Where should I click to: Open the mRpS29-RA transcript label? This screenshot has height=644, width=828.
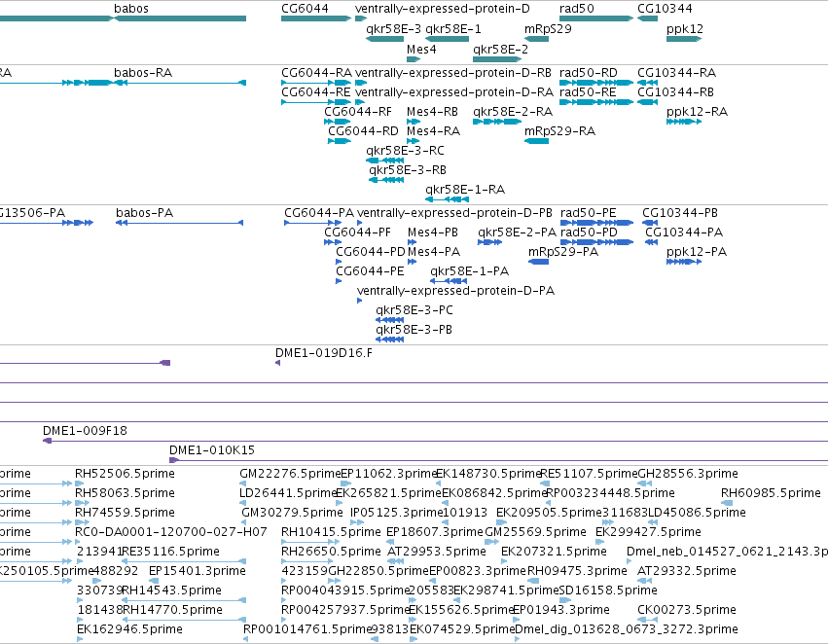tap(559, 131)
